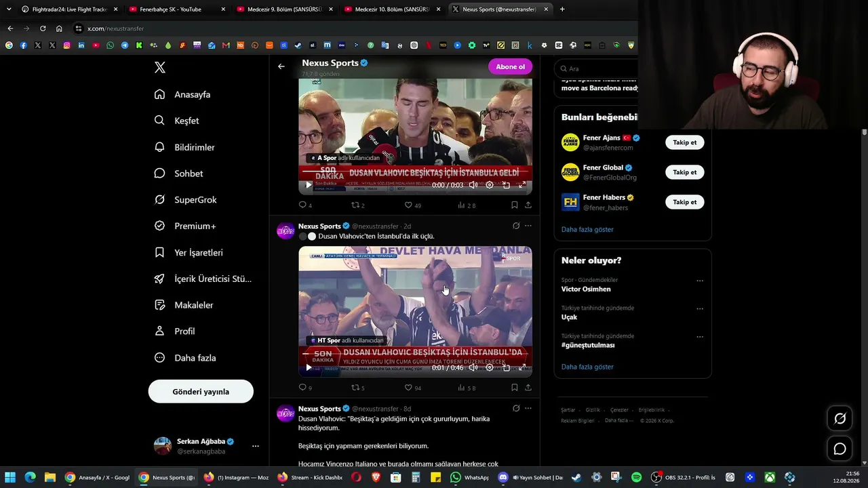Go back with the Nexus Sports header arrow
This screenshot has width=868, height=488.
point(281,66)
